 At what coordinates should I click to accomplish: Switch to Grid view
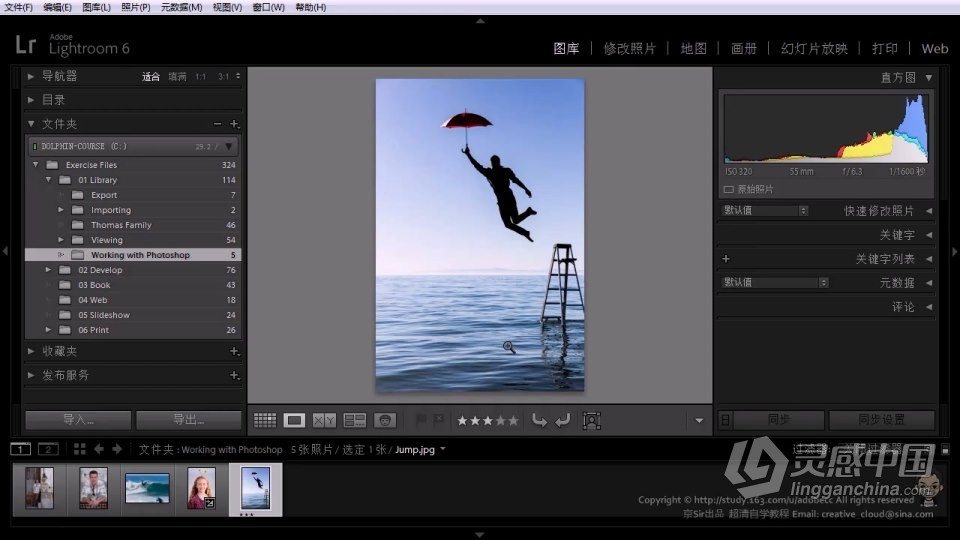click(265, 420)
